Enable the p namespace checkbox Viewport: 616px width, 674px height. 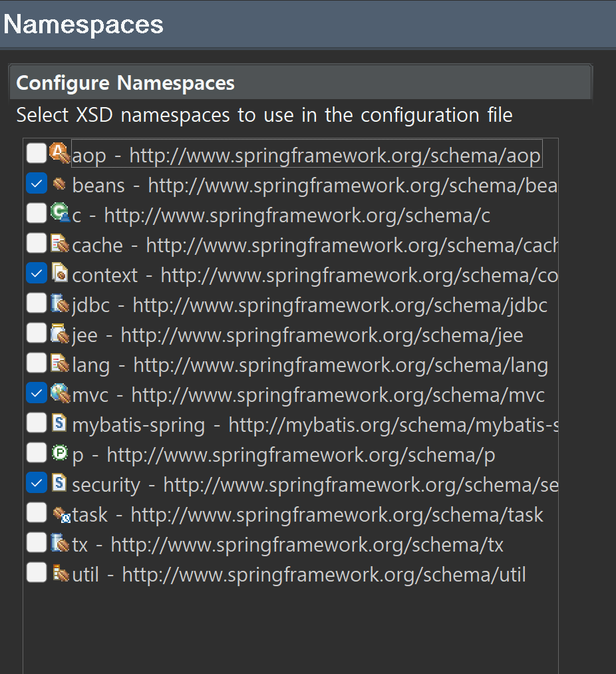37,452
